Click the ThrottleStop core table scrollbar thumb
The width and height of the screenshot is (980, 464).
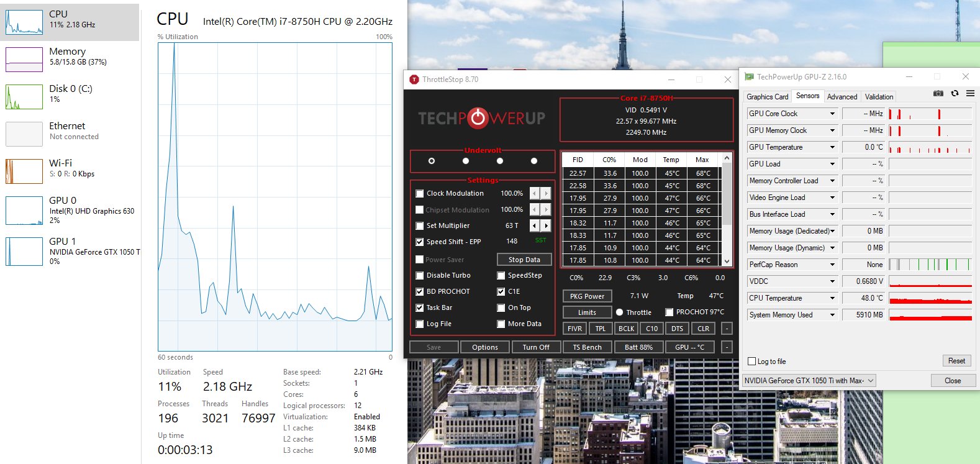point(727,193)
